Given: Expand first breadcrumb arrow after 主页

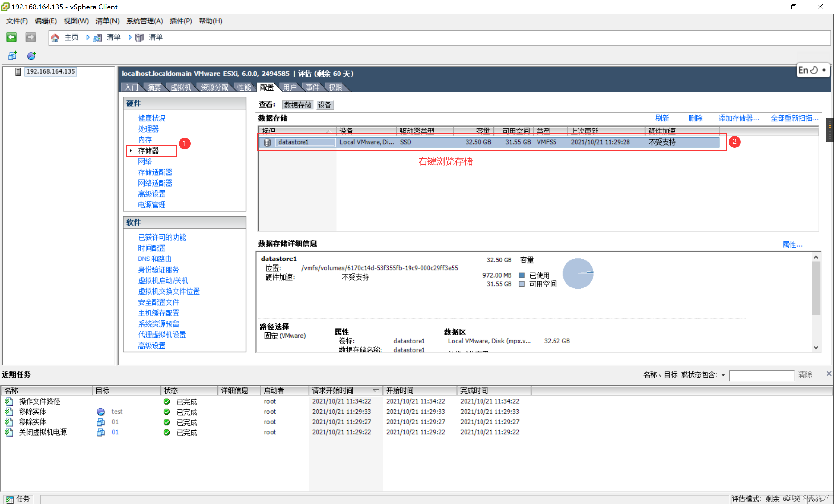Looking at the screenshot, I should (87, 37).
